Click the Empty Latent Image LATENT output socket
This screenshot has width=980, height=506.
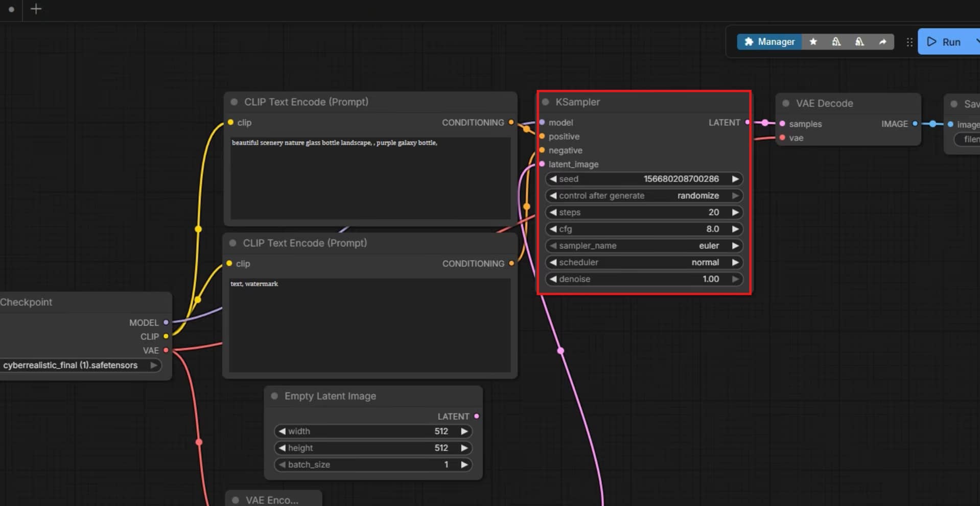tap(477, 416)
